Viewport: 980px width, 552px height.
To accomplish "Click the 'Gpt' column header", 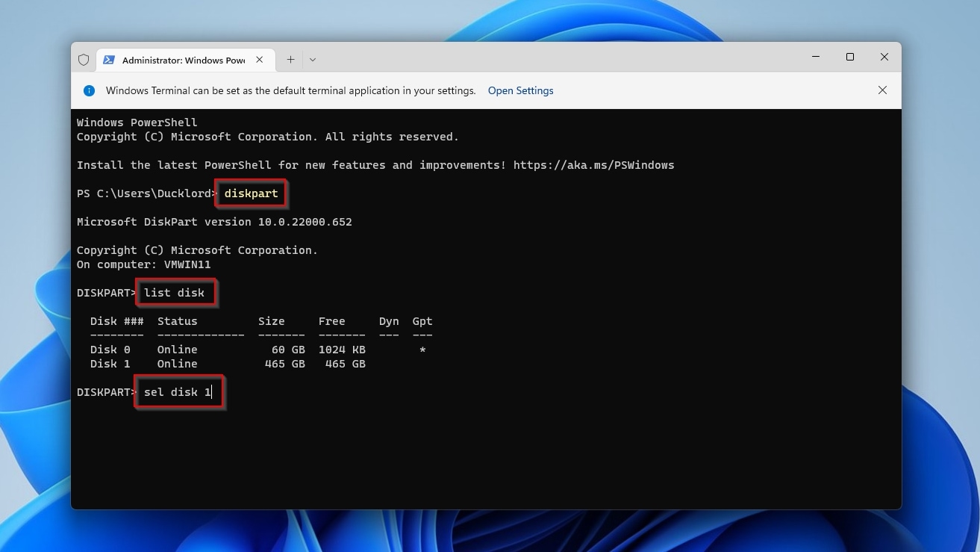I will [422, 321].
